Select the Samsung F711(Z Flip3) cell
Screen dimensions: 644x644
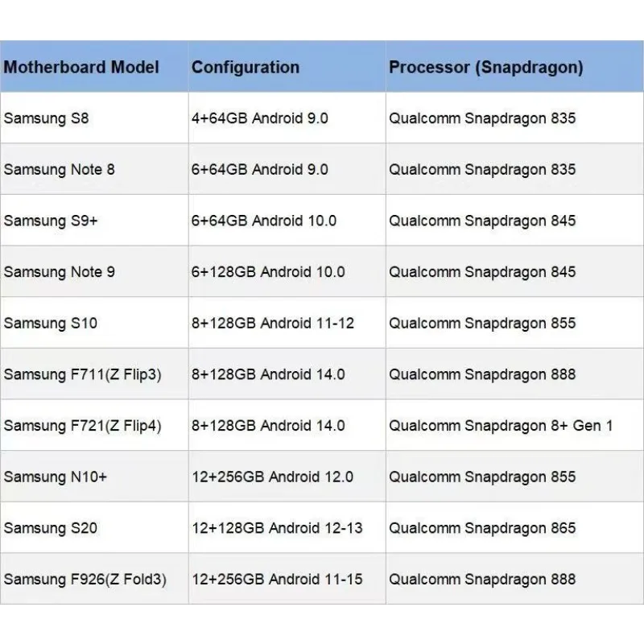(83, 374)
